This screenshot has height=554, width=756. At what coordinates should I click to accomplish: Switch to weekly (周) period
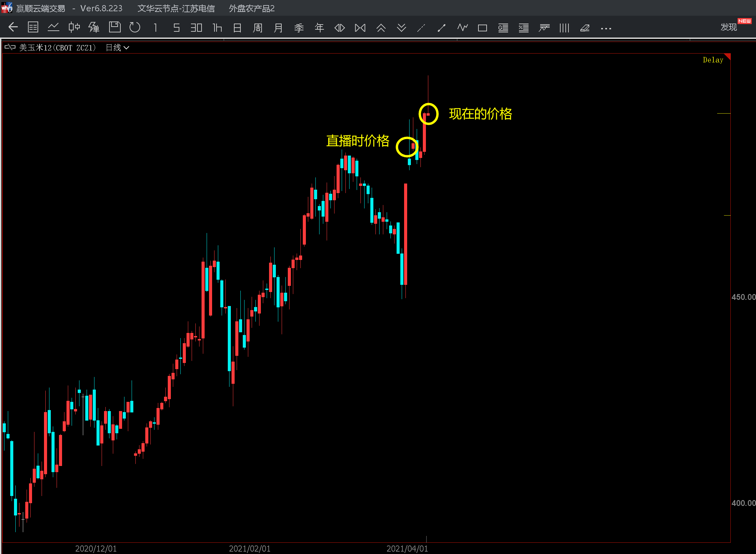click(258, 27)
